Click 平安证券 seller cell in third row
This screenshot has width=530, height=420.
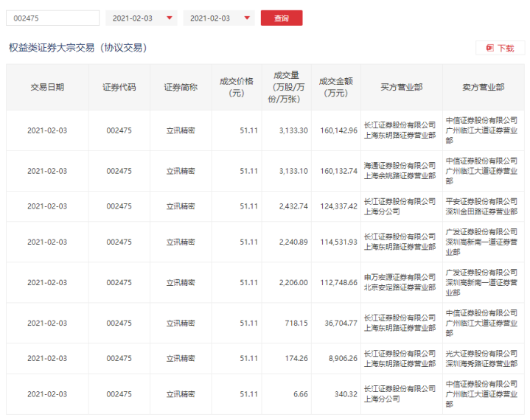pyautogui.click(x=481, y=206)
